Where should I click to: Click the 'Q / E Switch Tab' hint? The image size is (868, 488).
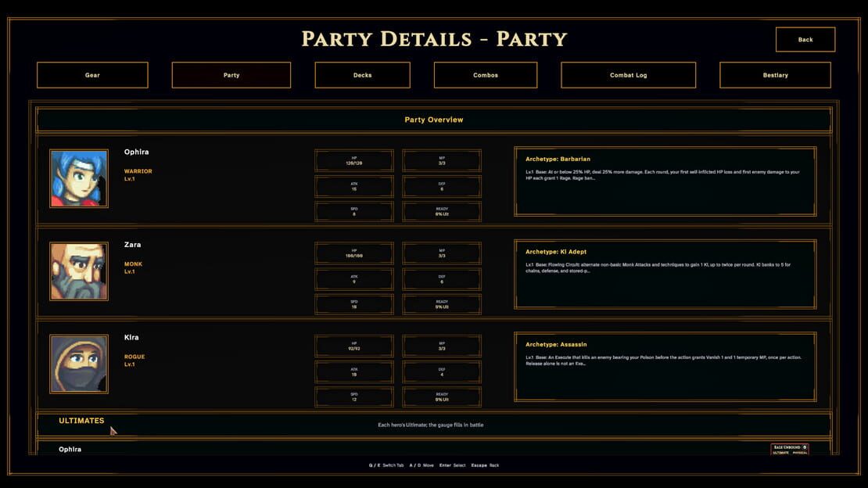pos(386,465)
